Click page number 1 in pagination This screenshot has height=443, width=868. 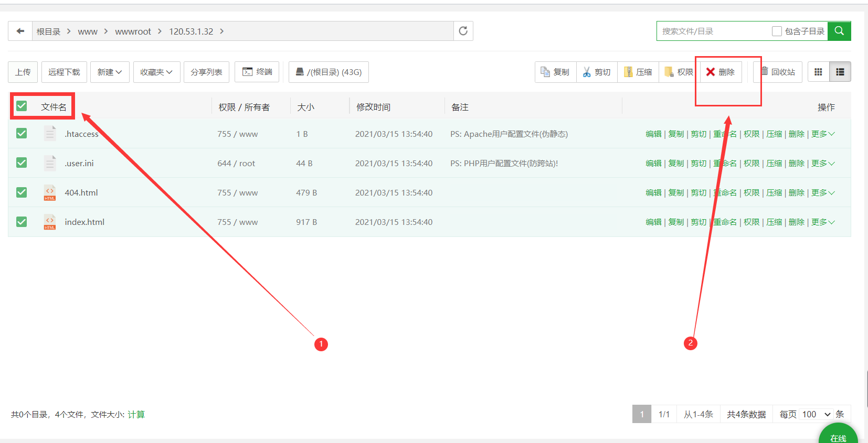click(x=642, y=414)
